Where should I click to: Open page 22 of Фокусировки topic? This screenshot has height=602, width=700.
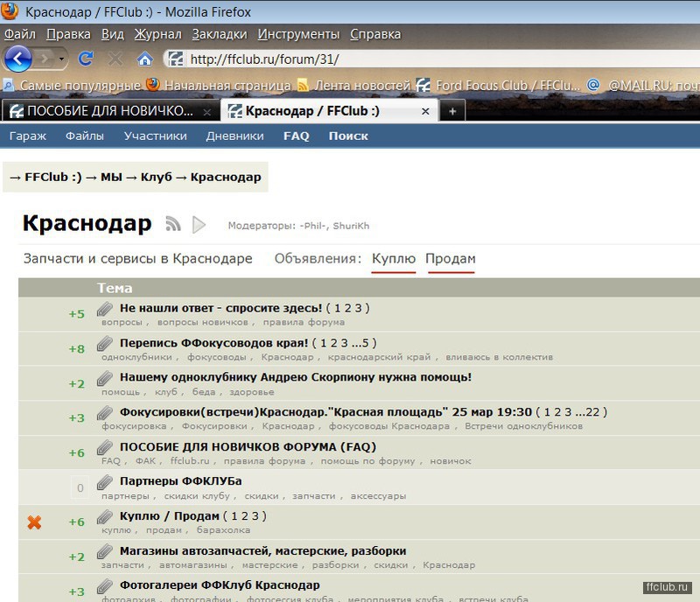(x=593, y=412)
